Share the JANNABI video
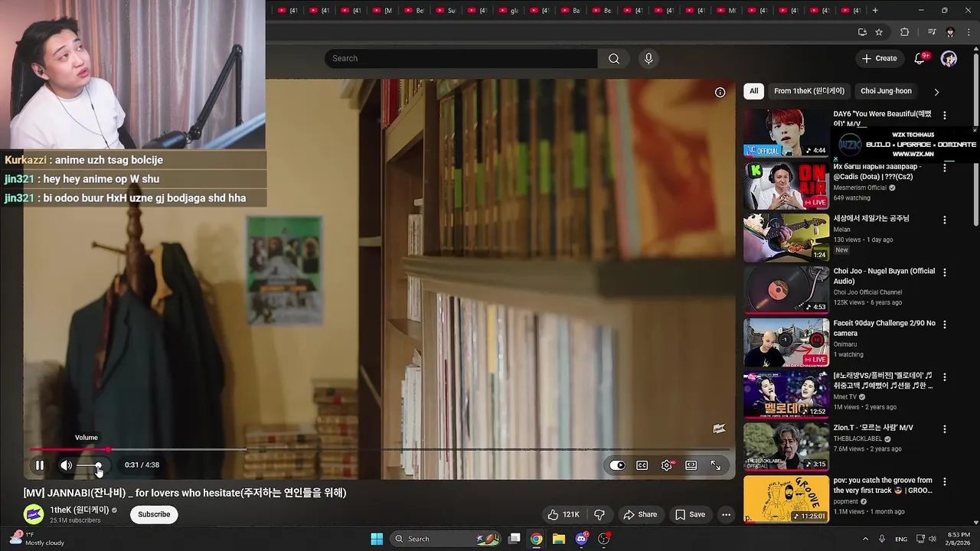Screen dimensions: 980x551 point(640,514)
